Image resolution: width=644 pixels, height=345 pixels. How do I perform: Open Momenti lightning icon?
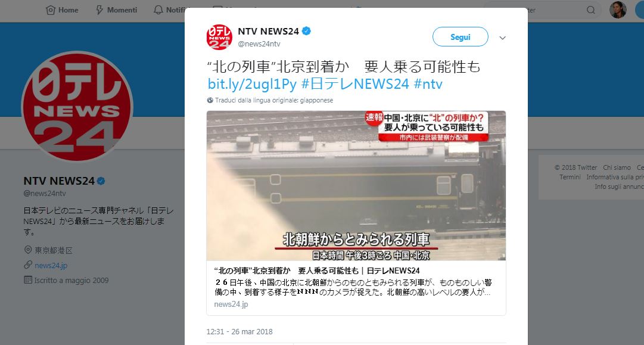(x=99, y=10)
